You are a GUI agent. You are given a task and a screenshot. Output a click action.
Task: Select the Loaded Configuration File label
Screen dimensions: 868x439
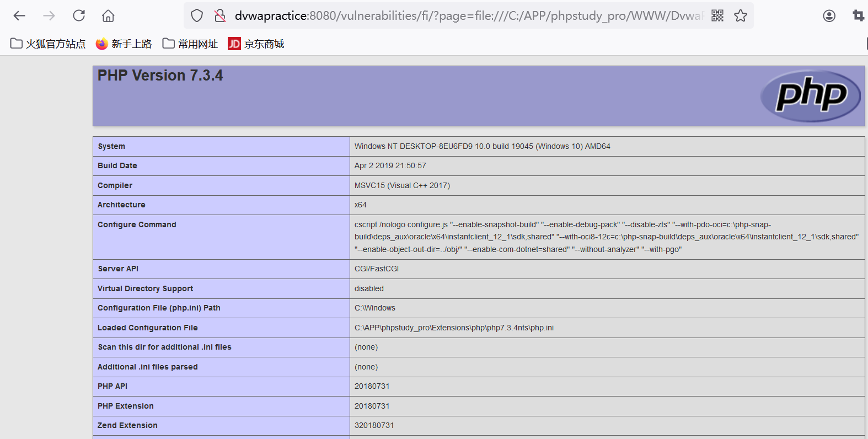coord(148,328)
